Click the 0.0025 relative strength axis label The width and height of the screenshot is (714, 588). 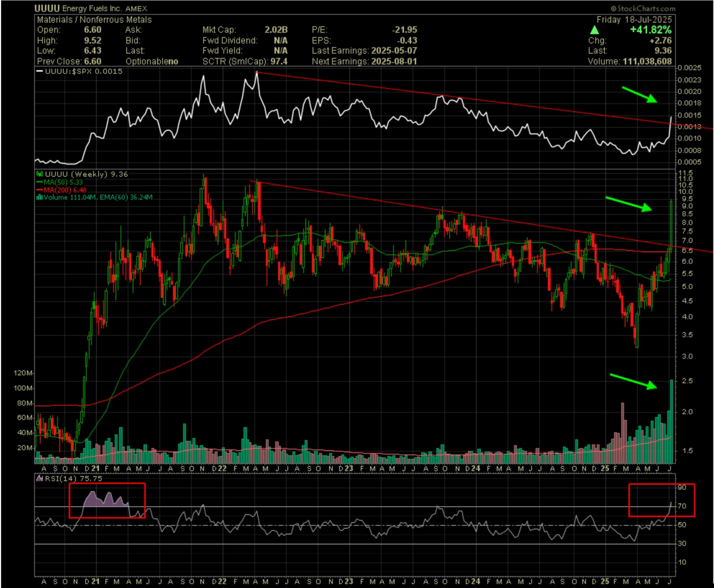click(x=689, y=68)
